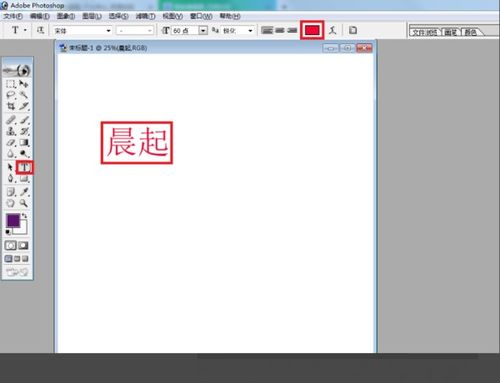Click the font size input field

(x=185, y=31)
